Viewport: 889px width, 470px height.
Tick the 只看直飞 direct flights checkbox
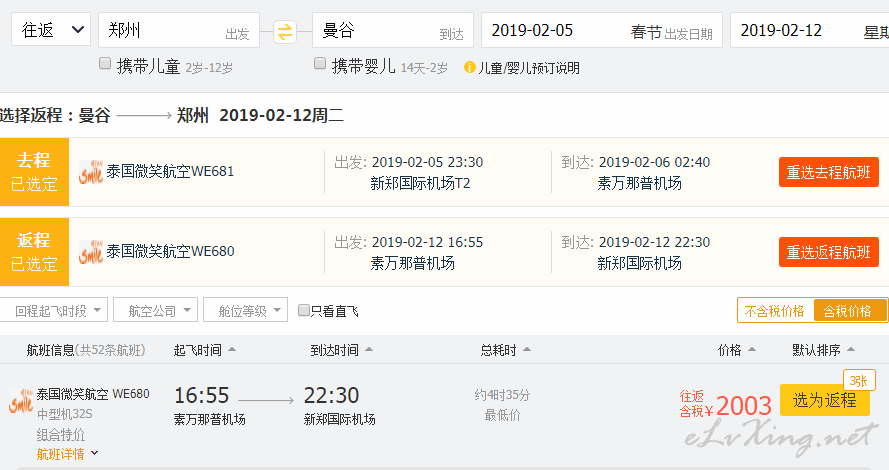click(304, 310)
